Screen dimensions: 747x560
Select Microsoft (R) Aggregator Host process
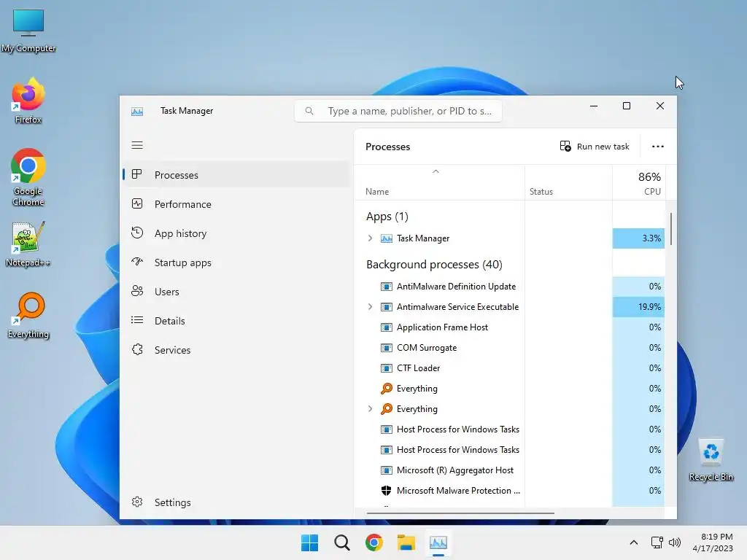[509, 470]
